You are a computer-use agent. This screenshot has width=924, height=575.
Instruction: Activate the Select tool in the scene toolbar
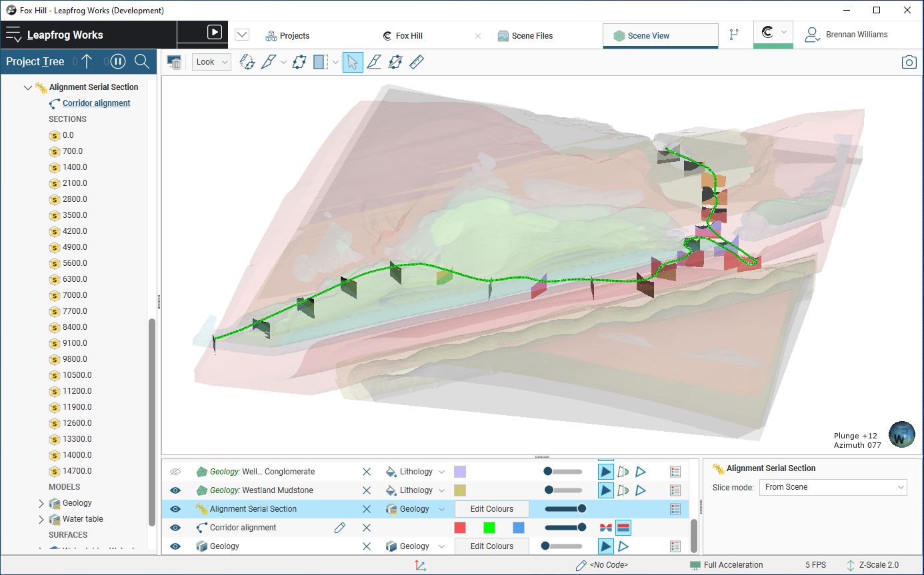tap(353, 61)
